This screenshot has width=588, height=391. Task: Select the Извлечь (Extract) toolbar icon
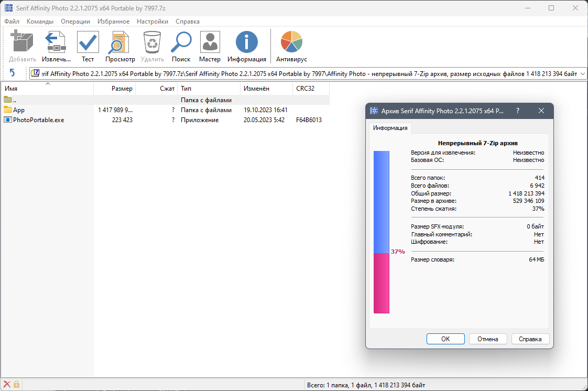56,42
